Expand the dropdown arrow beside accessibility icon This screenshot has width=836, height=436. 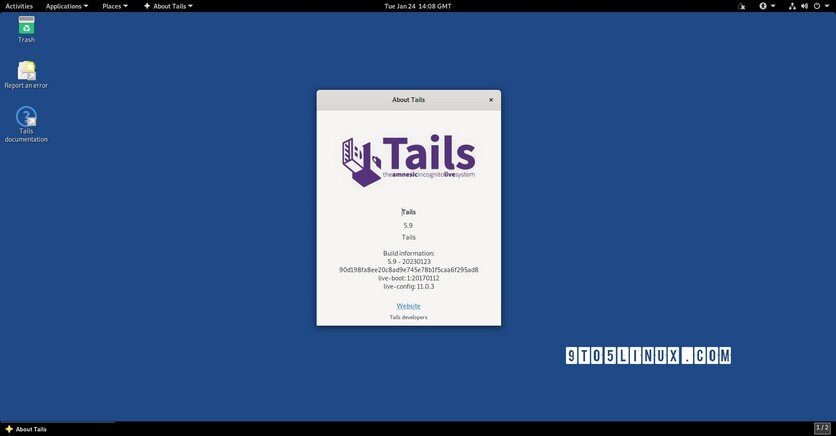[773, 6]
